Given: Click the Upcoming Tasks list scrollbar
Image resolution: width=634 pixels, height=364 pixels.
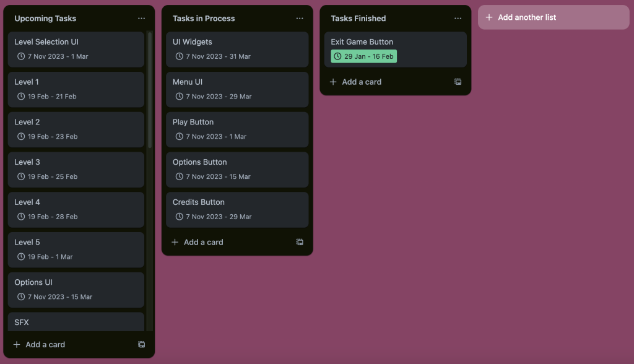Looking at the screenshot, I should tap(149, 90).
